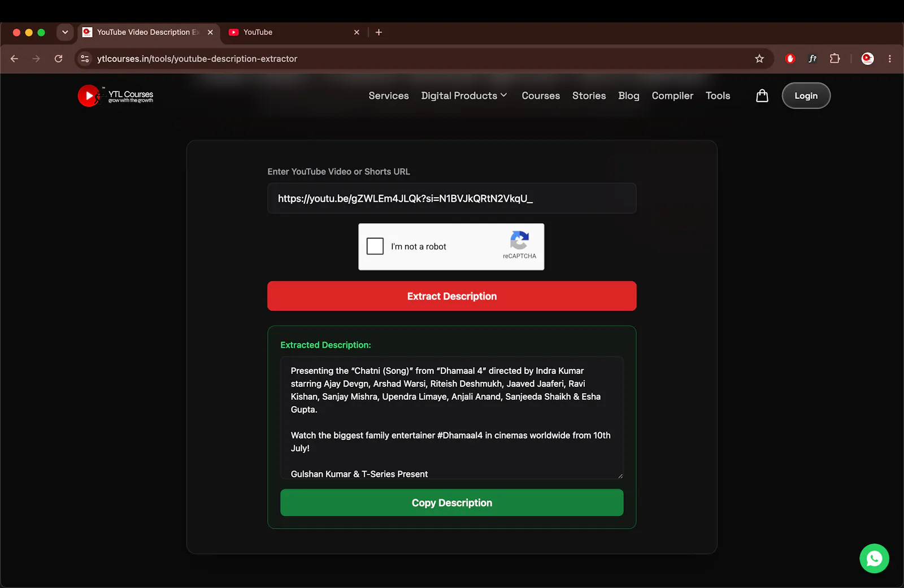Open a new browser tab
Image resolution: width=904 pixels, height=588 pixels.
379,32
